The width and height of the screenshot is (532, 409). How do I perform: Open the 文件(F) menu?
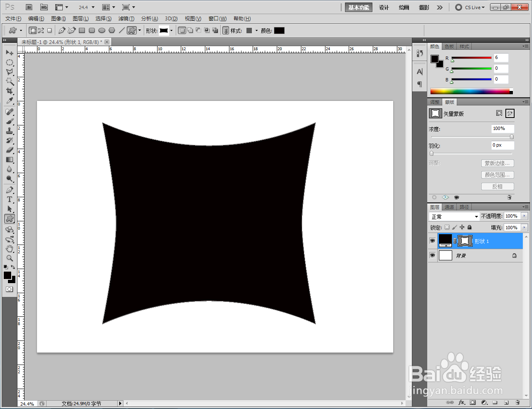tap(13, 19)
